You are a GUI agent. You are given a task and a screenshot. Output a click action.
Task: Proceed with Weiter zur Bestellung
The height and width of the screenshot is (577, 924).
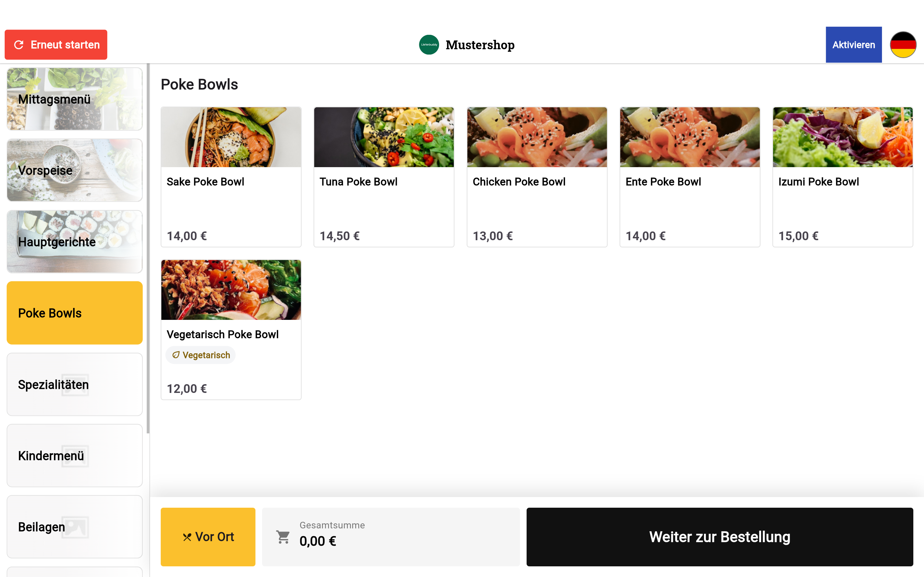pyautogui.click(x=719, y=537)
